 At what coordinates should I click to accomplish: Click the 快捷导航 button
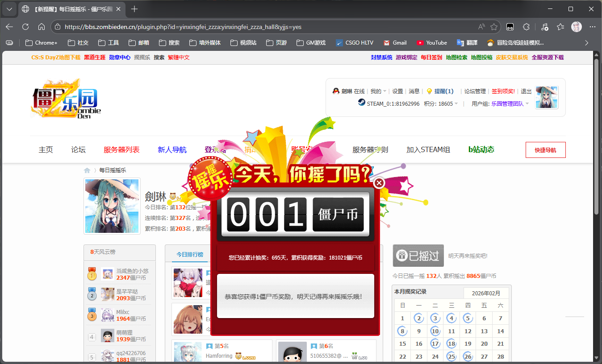pyautogui.click(x=545, y=150)
